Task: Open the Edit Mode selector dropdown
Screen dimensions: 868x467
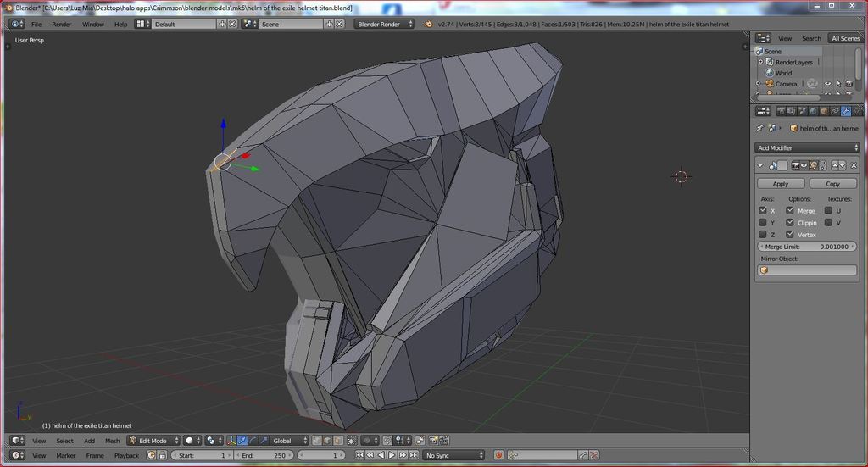Action: 153,441
